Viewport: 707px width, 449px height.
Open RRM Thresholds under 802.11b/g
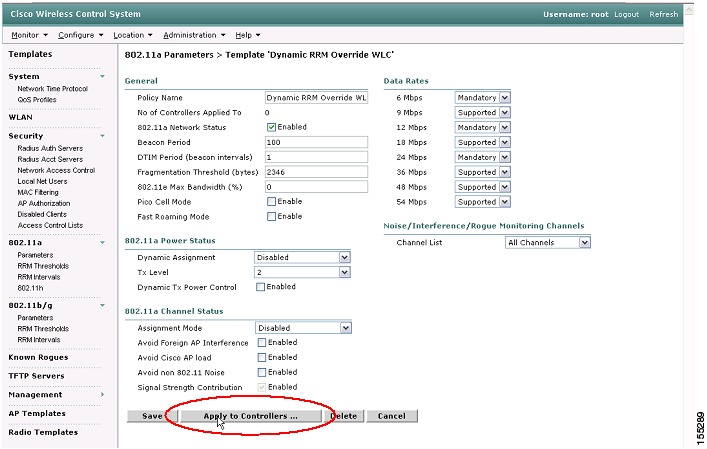43,329
